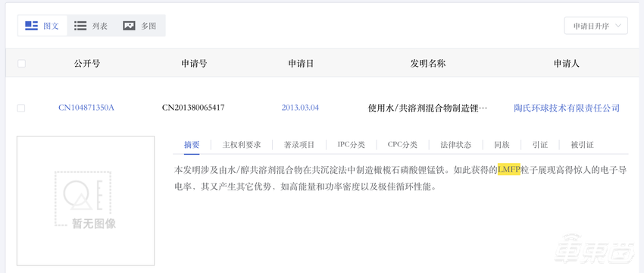Open publication number CN104871350A link
The height and width of the screenshot is (273, 644).
tap(86, 108)
